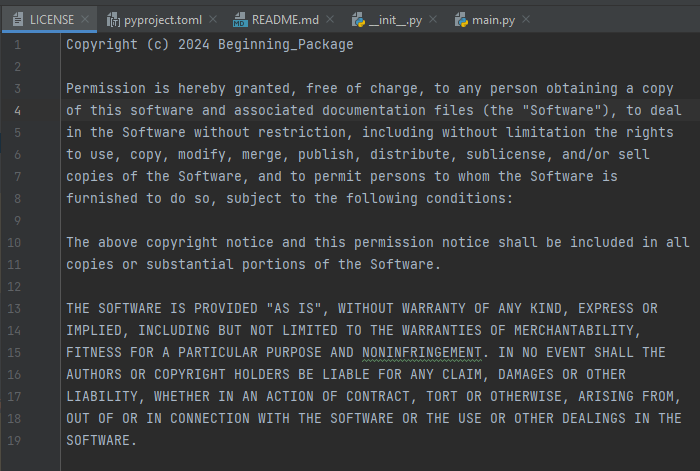Viewport: 700px width, 471px height.
Task: Click the underlined word NONINFRINGEMENT
Action: (x=421, y=353)
